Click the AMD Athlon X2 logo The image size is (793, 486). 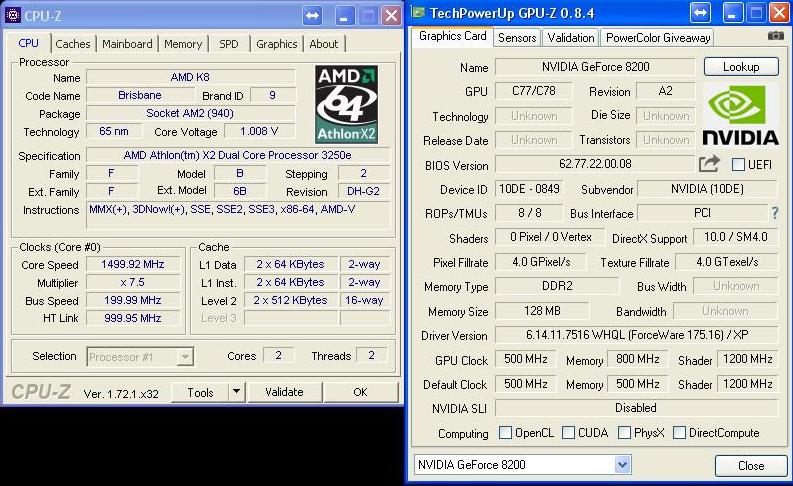[x=346, y=104]
